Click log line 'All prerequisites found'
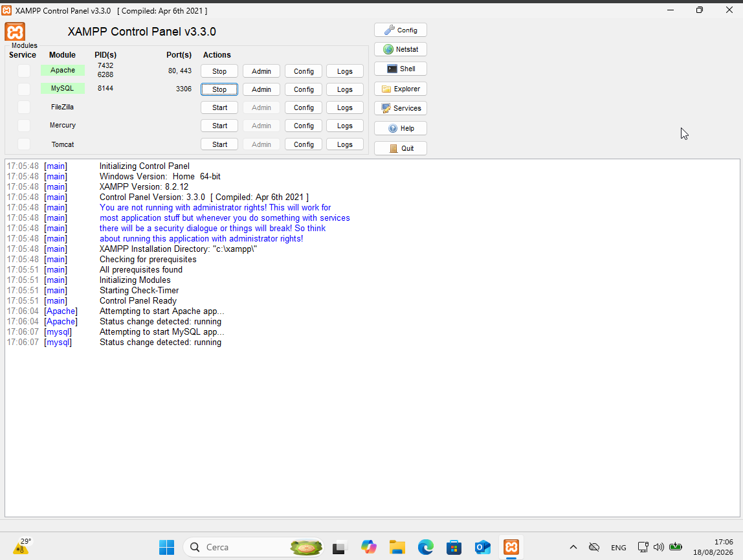The width and height of the screenshot is (743, 560). (x=140, y=270)
